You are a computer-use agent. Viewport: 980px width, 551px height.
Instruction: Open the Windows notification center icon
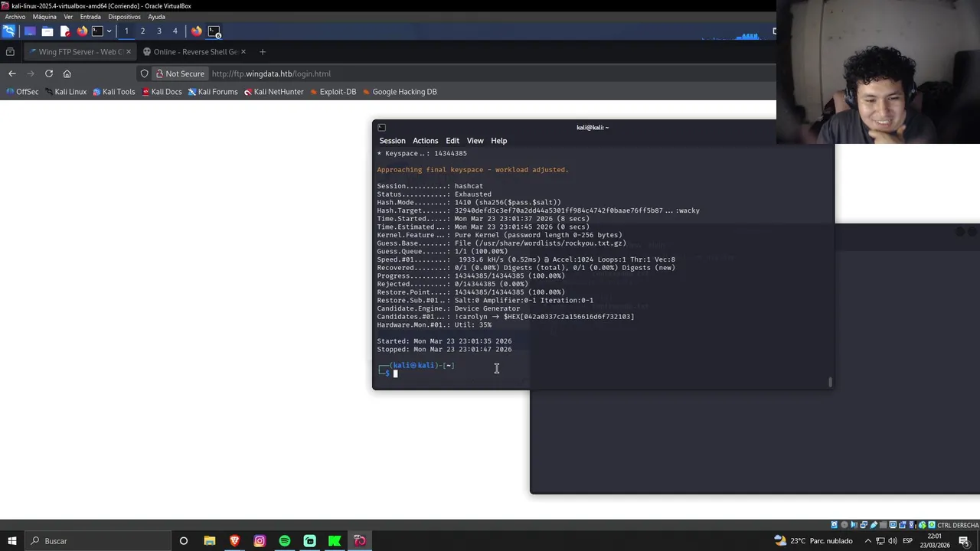[x=963, y=541]
